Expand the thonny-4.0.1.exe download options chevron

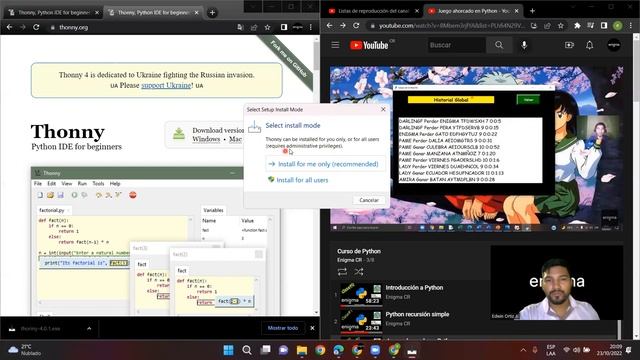[x=89, y=328]
